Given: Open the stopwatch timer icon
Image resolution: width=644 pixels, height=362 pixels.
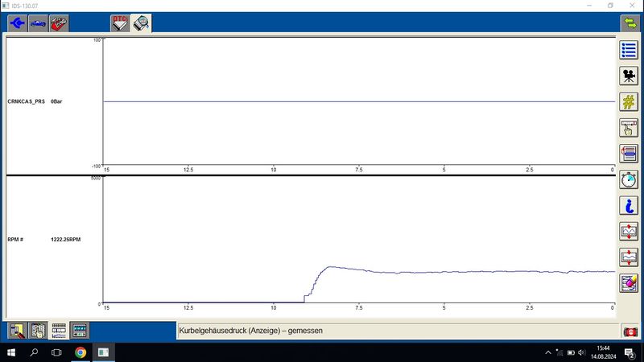Looking at the screenshot, I should (x=629, y=179).
